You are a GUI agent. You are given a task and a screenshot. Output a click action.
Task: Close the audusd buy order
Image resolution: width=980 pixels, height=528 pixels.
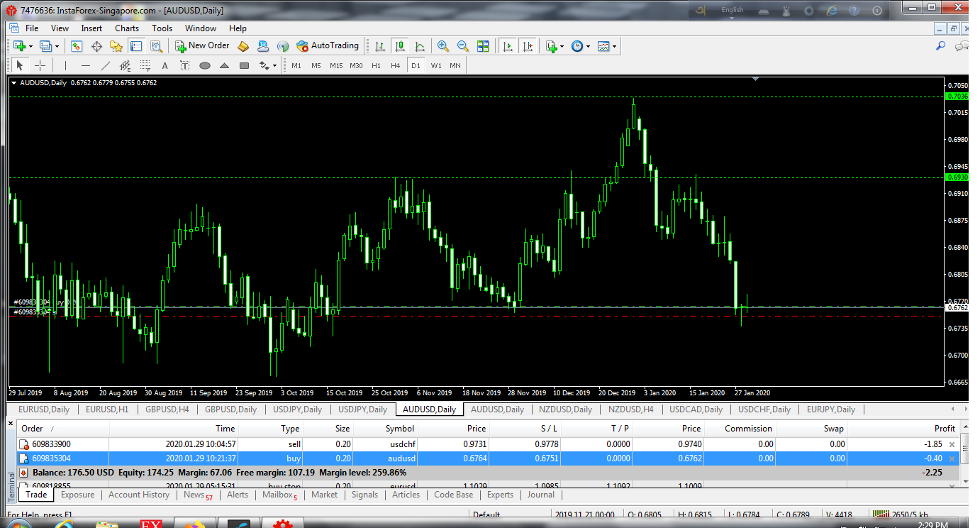pos(952,458)
